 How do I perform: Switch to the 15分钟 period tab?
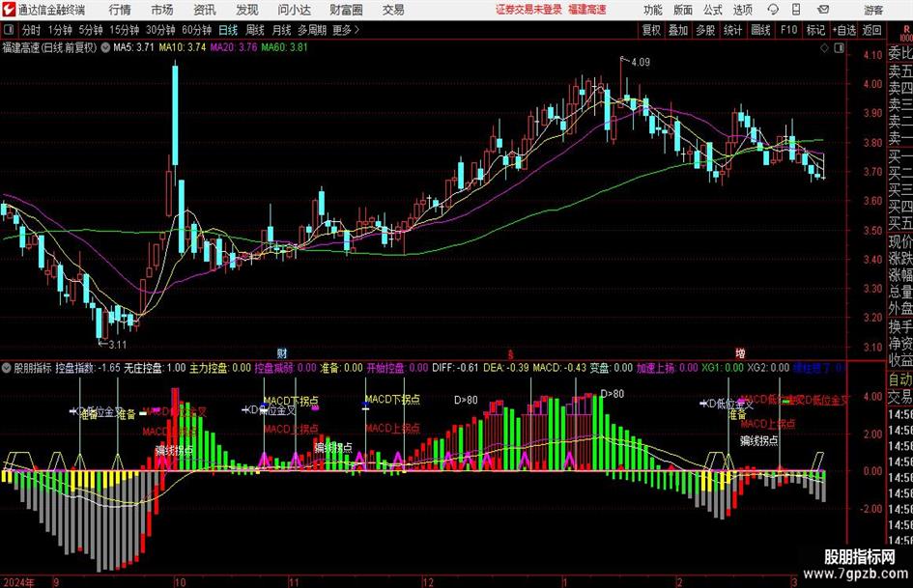124,30
